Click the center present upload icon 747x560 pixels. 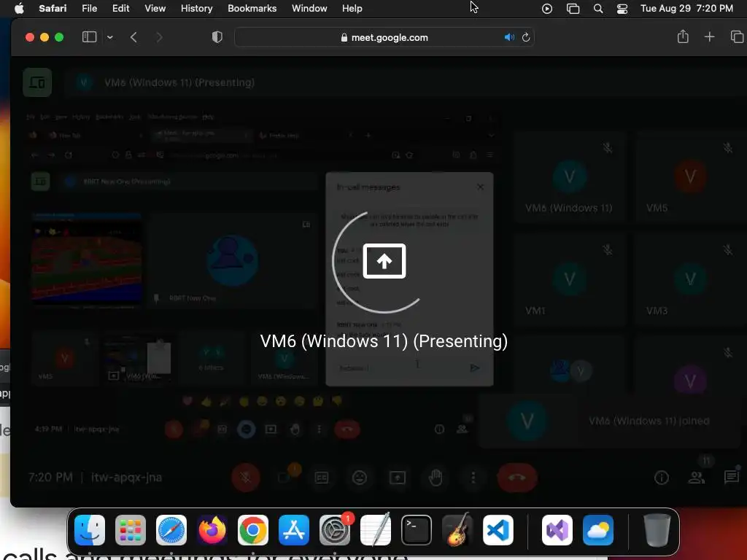click(384, 261)
